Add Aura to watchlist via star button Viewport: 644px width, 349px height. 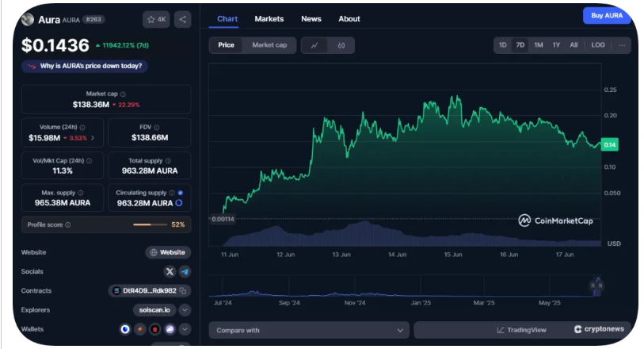tap(155, 19)
